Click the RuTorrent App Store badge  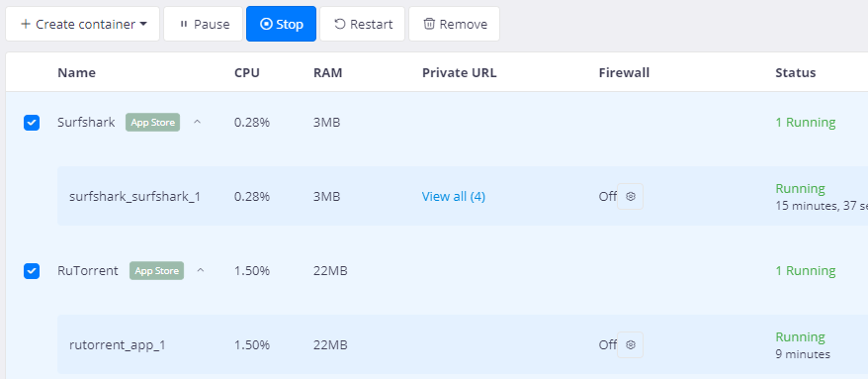[156, 271]
